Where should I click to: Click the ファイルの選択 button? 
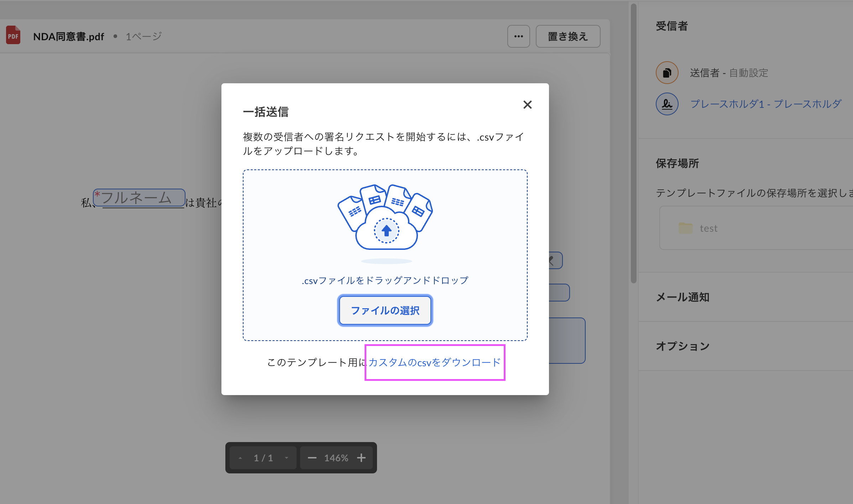(385, 310)
